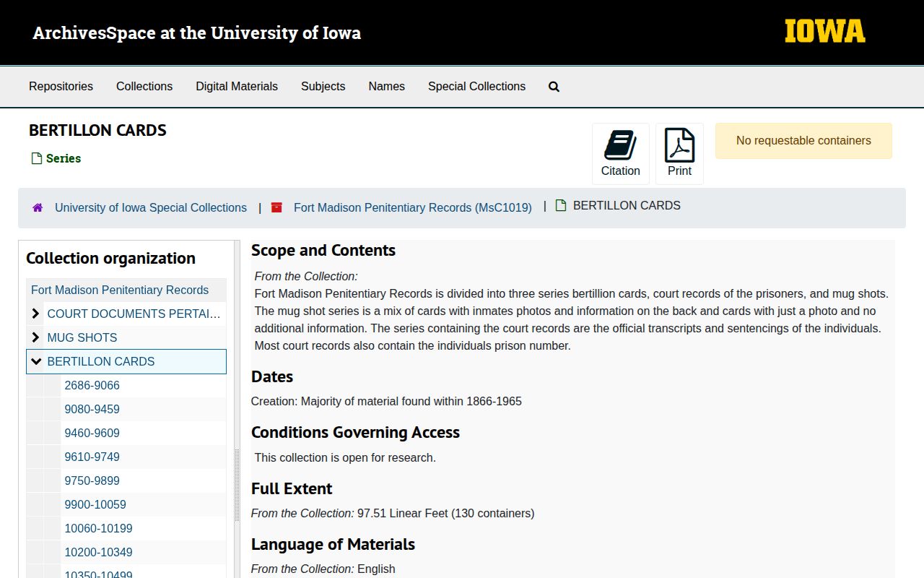Image resolution: width=924 pixels, height=578 pixels.
Task: Expand the MUG SHOTS tree node
Action: (35, 337)
